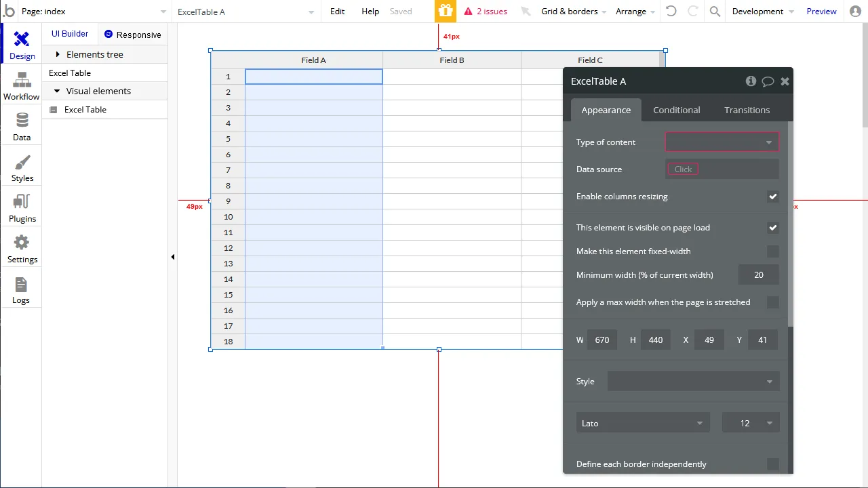
Task: Open the Lato font dropdown
Action: [642, 422]
